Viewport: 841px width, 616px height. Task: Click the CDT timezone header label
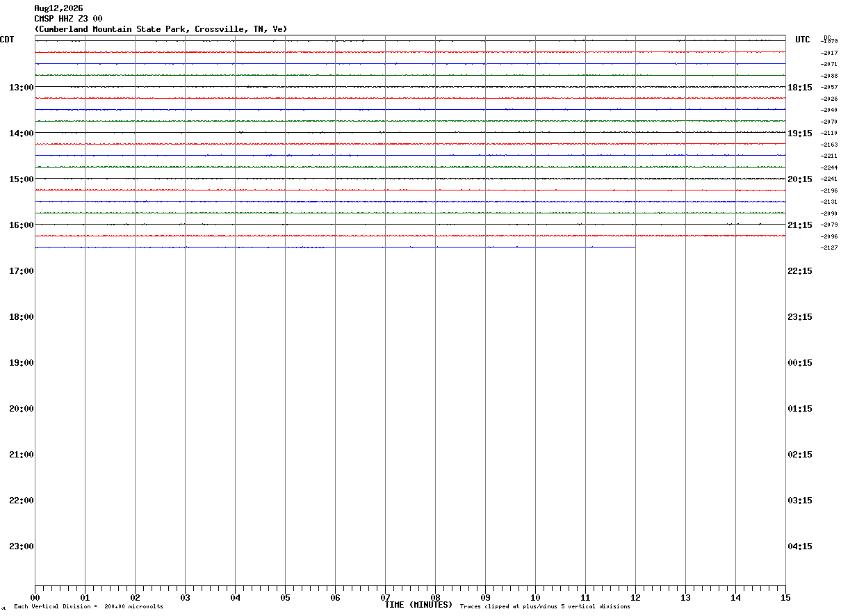pyautogui.click(x=7, y=40)
